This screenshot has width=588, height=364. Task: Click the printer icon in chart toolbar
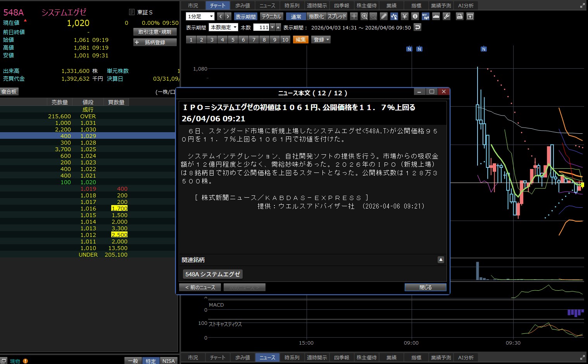[x=459, y=16]
